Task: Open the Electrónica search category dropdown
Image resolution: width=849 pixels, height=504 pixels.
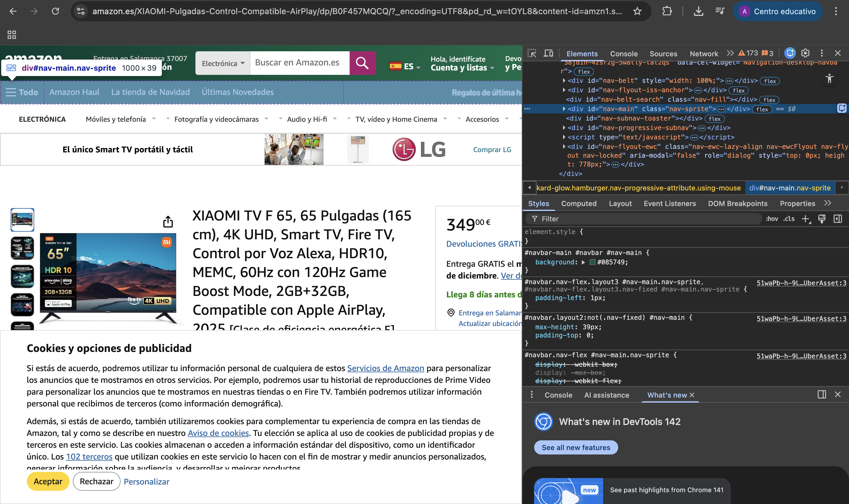Action: tap(223, 63)
